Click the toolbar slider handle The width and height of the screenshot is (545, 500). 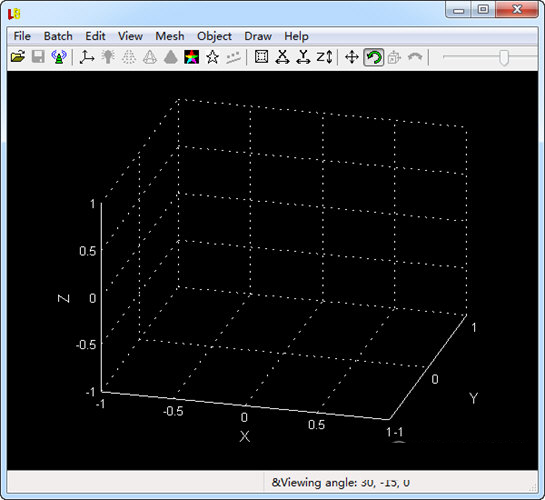coord(504,57)
